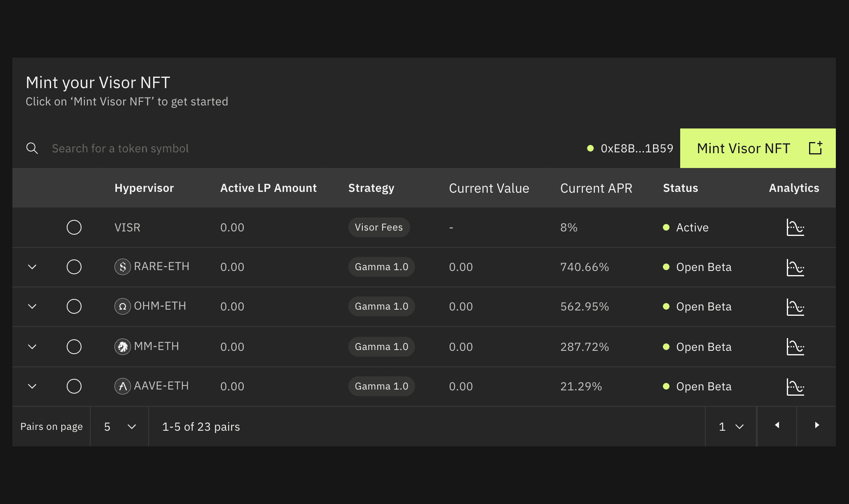Click Gamma 1.0 tag in RARE-ETH row
This screenshot has height=504, width=849.
point(381,267)
